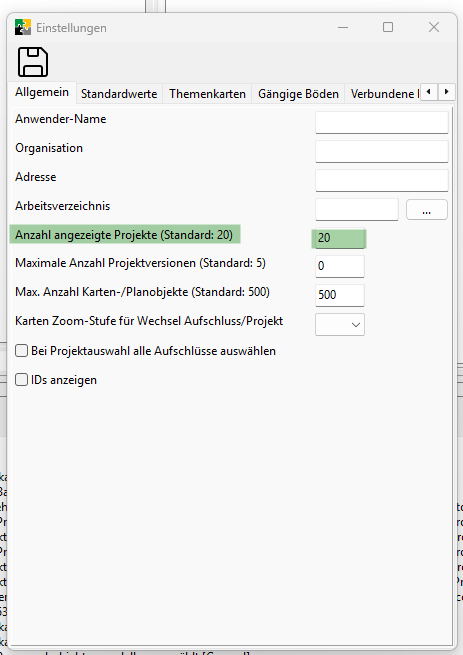Close the Einstellungen window

[434, 28]
